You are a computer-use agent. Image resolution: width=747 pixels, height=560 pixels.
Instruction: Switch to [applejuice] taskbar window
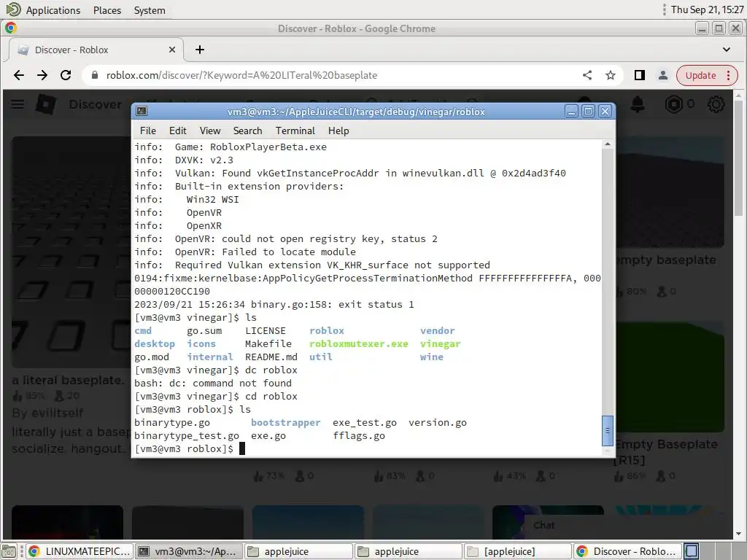(x=517, y=551)
